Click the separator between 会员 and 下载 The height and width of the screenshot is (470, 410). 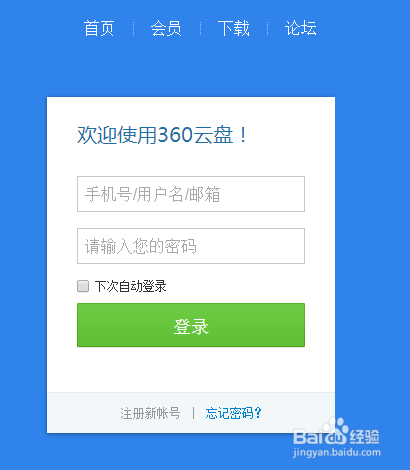pos(200,28)
